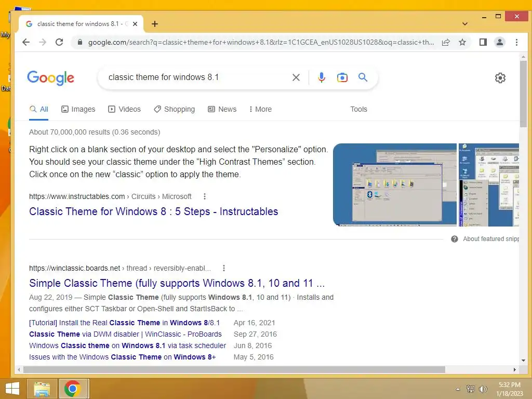This screenshot has height=399, width=532.
Task: Open Google logo homepage
Action: click(50, 78)
